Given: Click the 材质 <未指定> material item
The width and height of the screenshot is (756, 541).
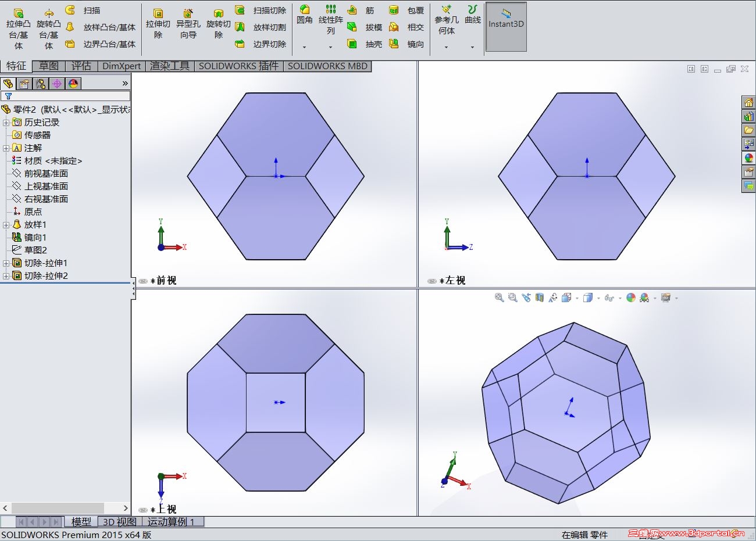Looking at the screenshot, I should (x=47, y=161).
